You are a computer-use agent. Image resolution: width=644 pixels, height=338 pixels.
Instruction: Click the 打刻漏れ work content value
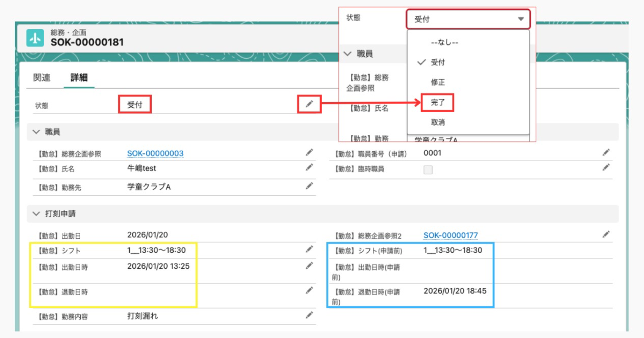coord(142,316)
